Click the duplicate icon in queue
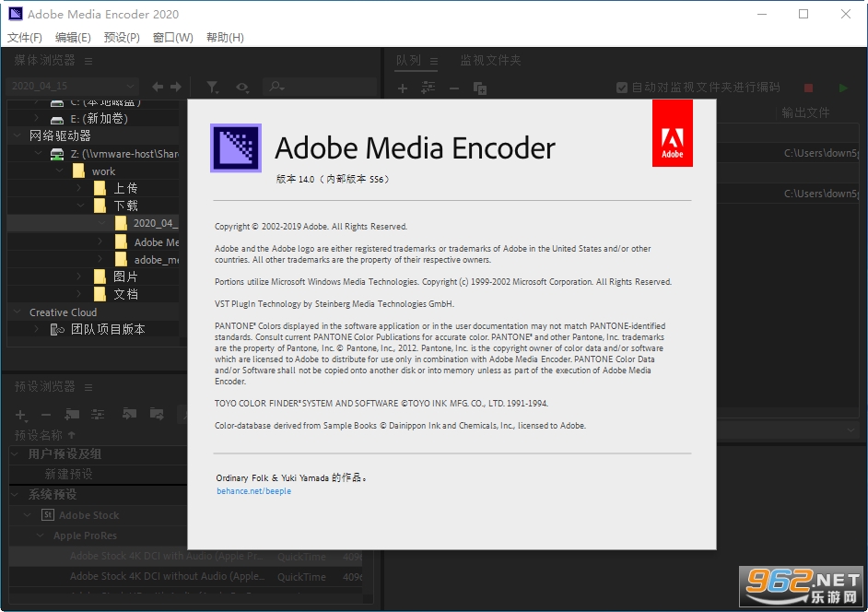The height and width of the screenshot is (612, 868). [x=480, y=88]
